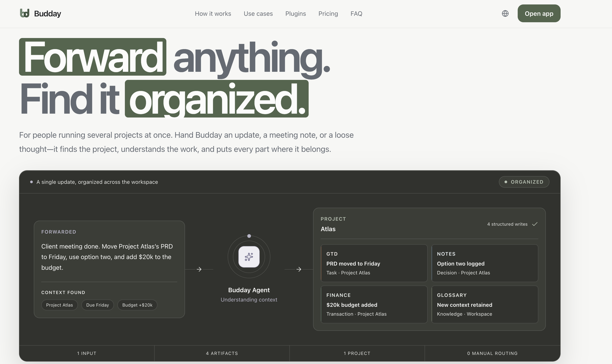
Task: Open the Plugins nav link
Action: (x=295, y=14)
